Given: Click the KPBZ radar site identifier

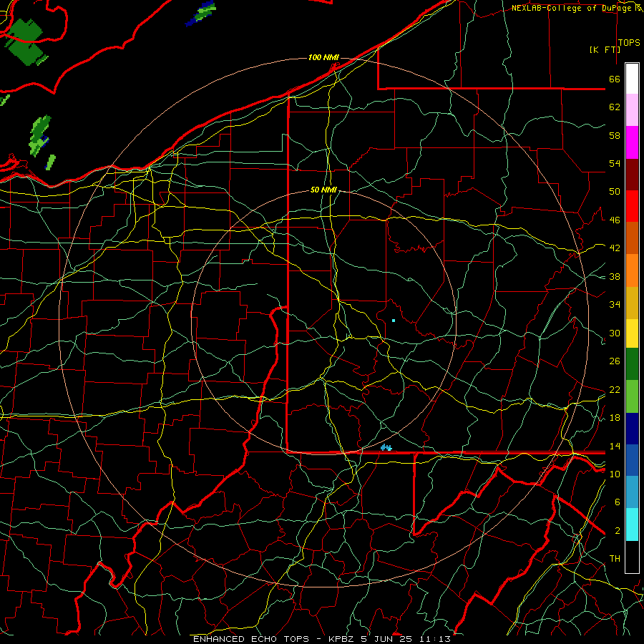Looking at the screenshot, I should (342, 639).
